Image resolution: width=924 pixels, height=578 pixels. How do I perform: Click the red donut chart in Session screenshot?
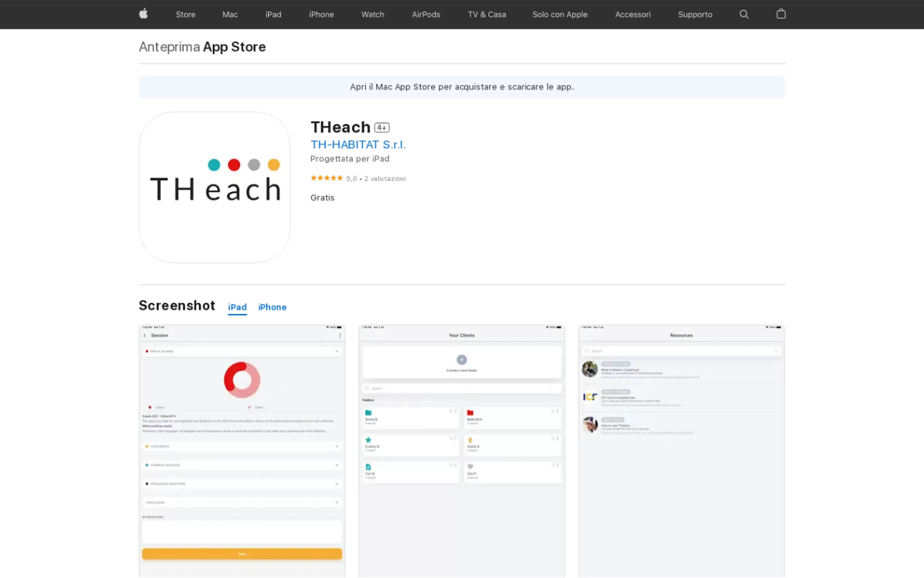click(x=242, y=380)
